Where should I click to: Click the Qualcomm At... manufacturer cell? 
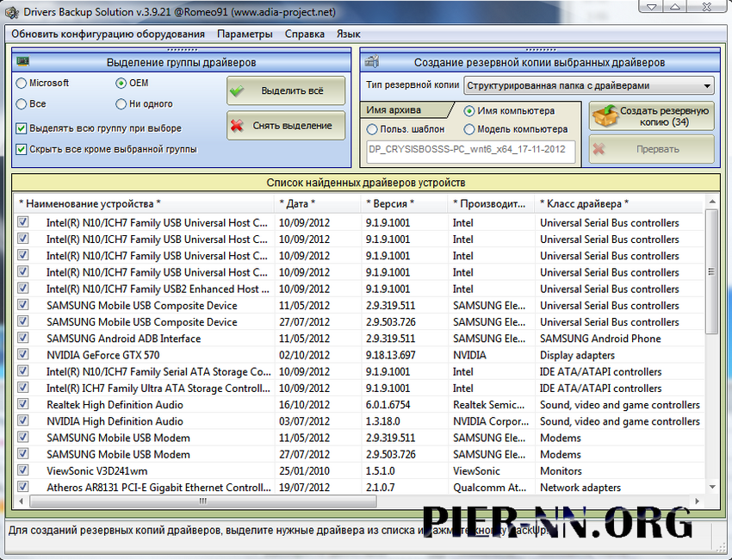490,488
